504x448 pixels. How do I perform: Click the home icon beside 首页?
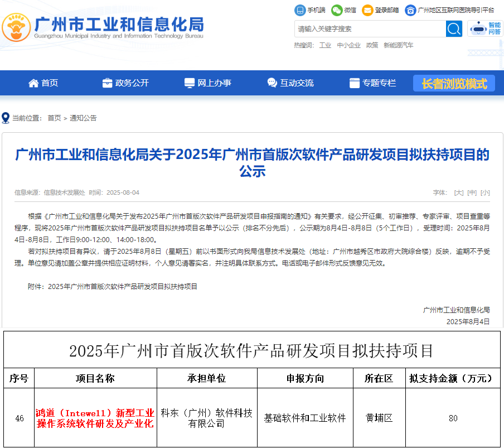tap(33, 83)
